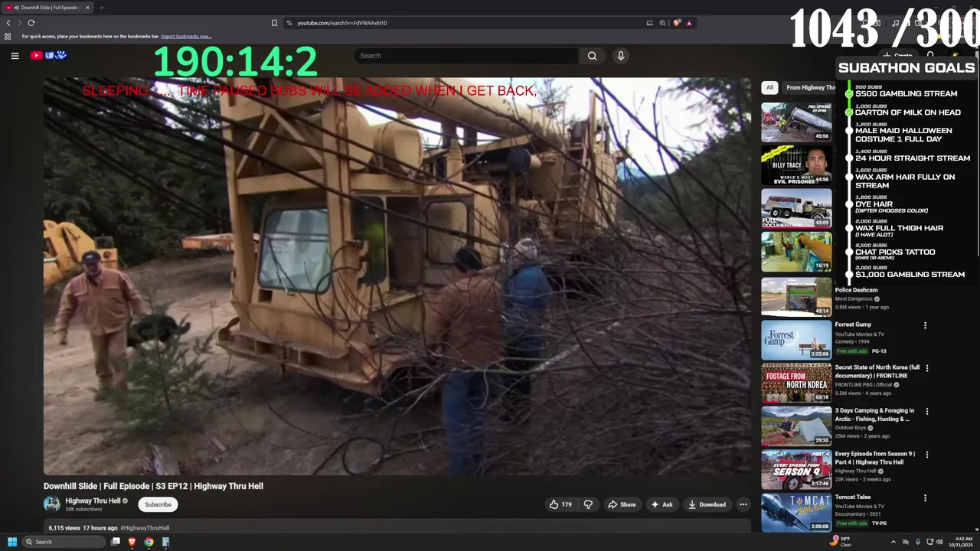This screenshot has width=980, height=551.
Task: Open the Season 9 Part 4 thumbnail
Action: [x=796, y=469]
